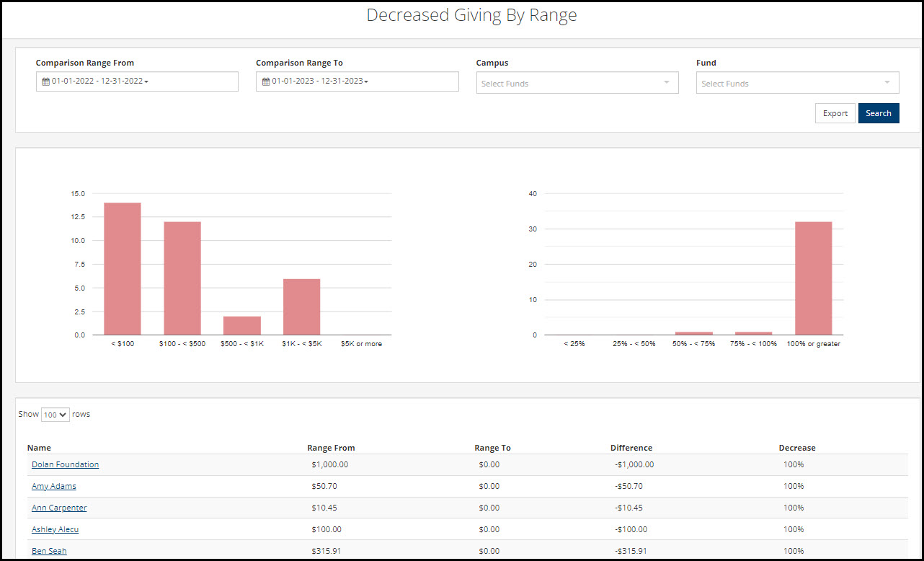This screenshot has height=561, width=924.
Task: Click the Export button
Action: [x=835, y=113]
